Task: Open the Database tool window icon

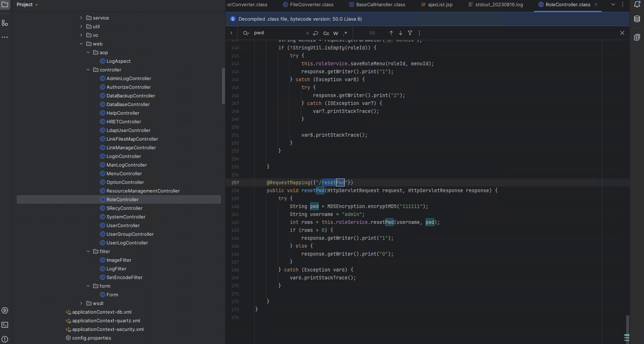Action: point(637,19)
